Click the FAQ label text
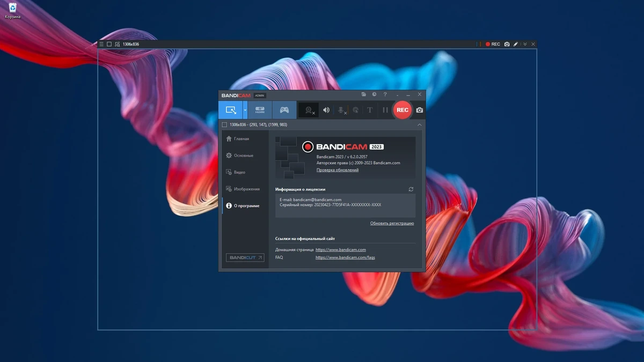Image resolution: width=644 pixels, height=362 pixels. (x=279, y=257)
